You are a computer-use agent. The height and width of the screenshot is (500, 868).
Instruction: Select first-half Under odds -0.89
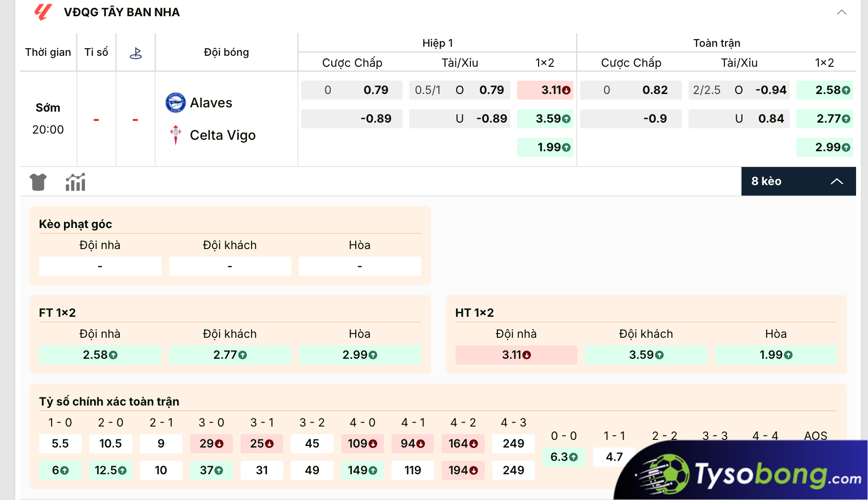point(459,119)
